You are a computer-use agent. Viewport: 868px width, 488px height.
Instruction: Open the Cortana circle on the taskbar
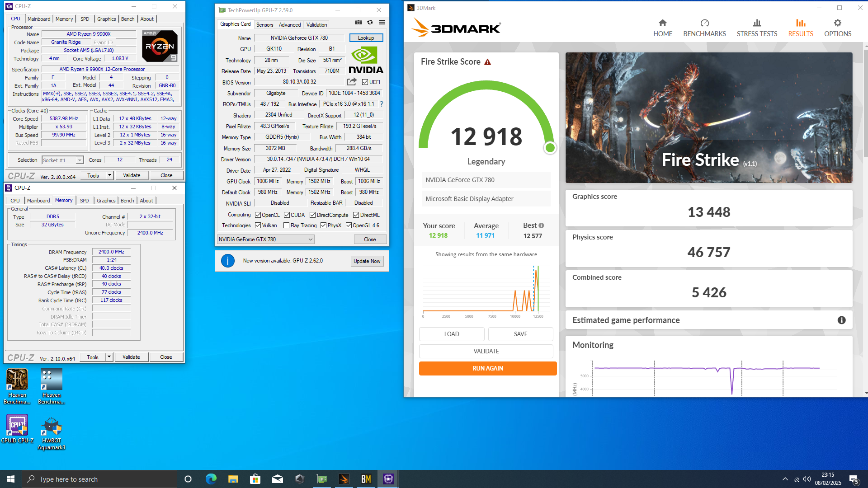click(x=188, y=479)
